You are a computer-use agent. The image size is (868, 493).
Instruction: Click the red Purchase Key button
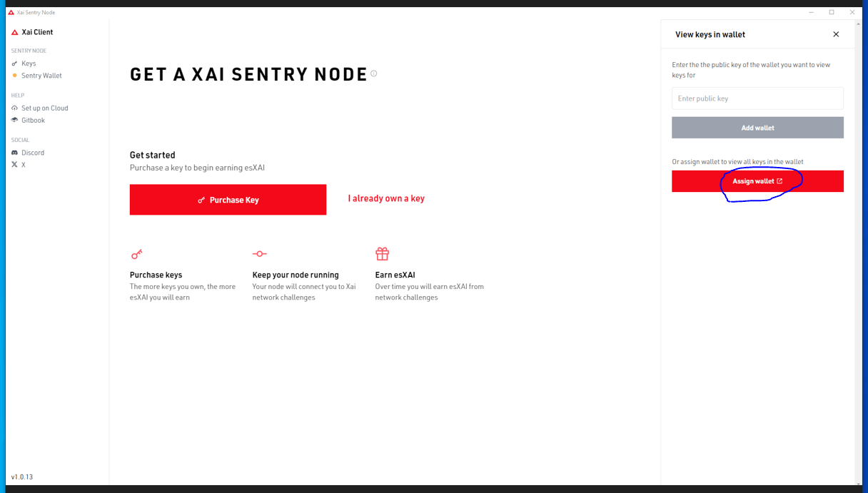click(228, 200)
